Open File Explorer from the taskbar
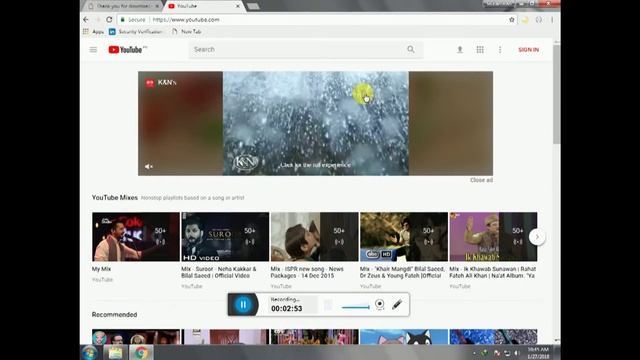Viewport: 640px width, 360px height. coord(115,352)
